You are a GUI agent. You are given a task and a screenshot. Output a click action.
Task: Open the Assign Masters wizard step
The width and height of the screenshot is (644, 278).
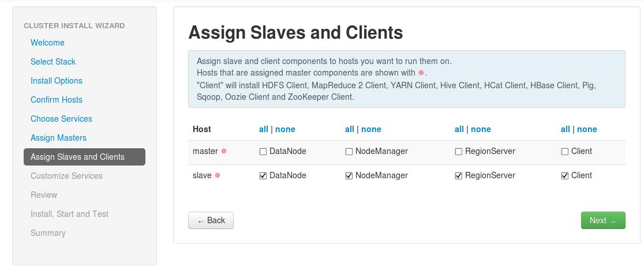pos(58,138)
